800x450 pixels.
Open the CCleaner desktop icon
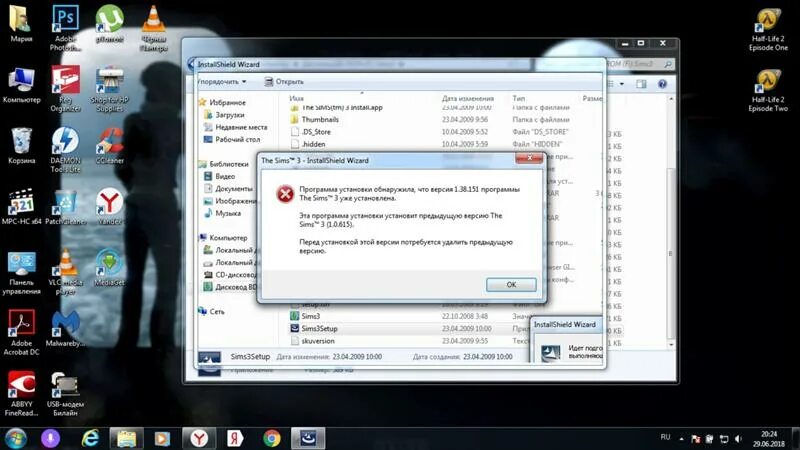click(x=109, y=145)
